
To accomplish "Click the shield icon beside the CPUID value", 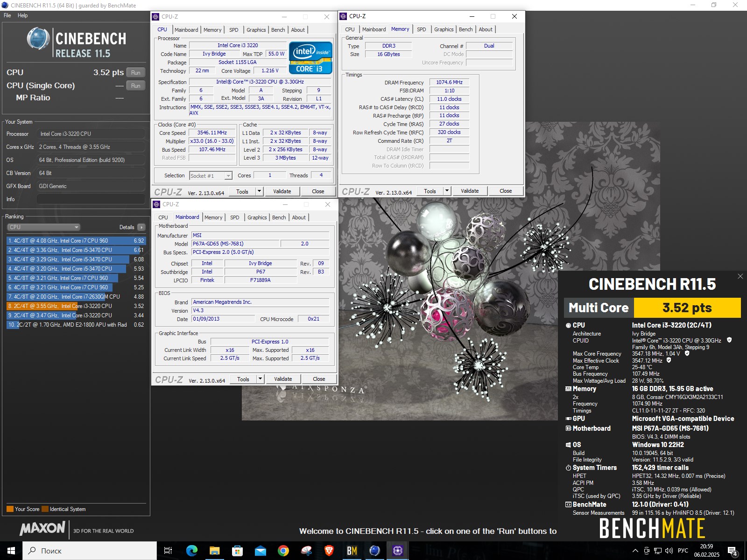I will click(729, 340).
